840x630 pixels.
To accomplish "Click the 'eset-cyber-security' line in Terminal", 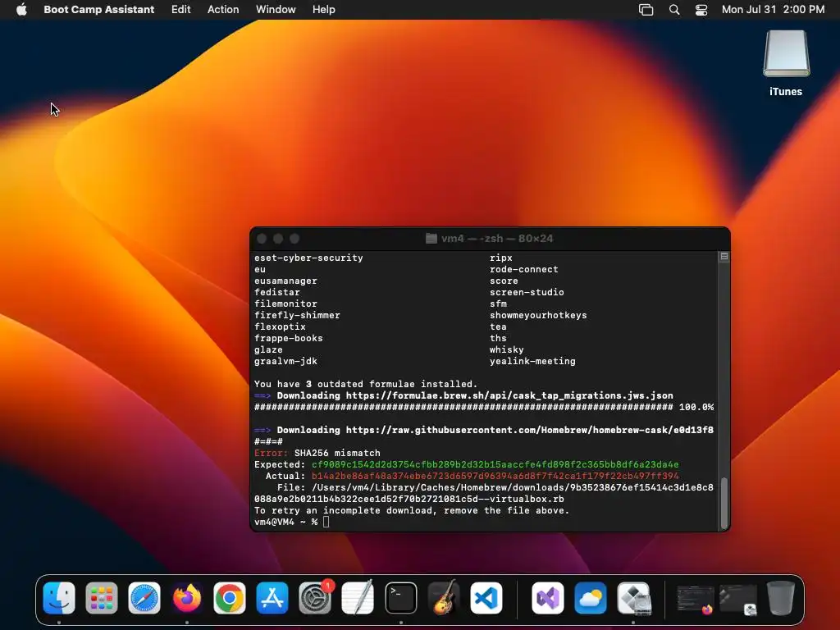I will tap(308, 258).
